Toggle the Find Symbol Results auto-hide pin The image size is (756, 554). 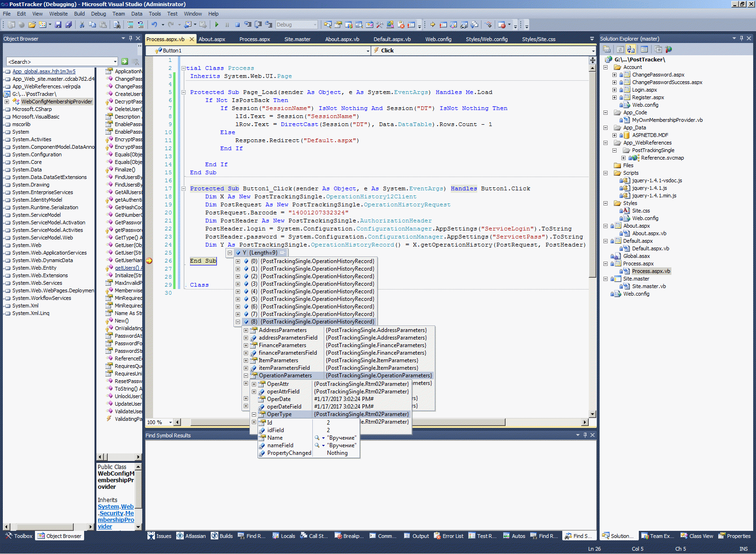585,435
